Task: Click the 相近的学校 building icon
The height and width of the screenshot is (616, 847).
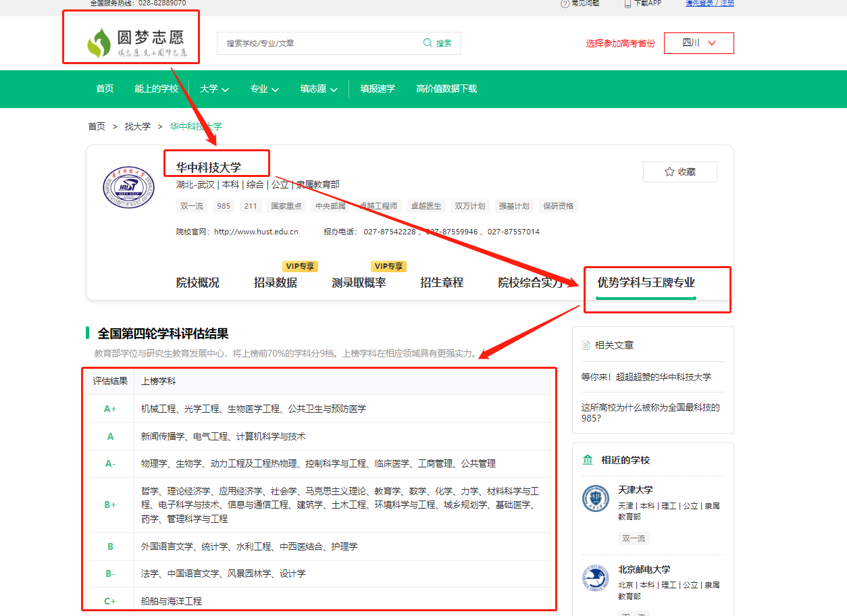Action: pyautogui.click(x=588, y=460)
